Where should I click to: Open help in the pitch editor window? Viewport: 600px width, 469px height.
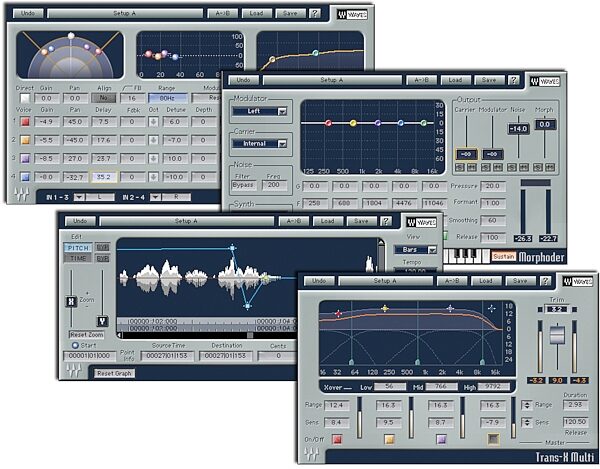(x=386, y=221)
